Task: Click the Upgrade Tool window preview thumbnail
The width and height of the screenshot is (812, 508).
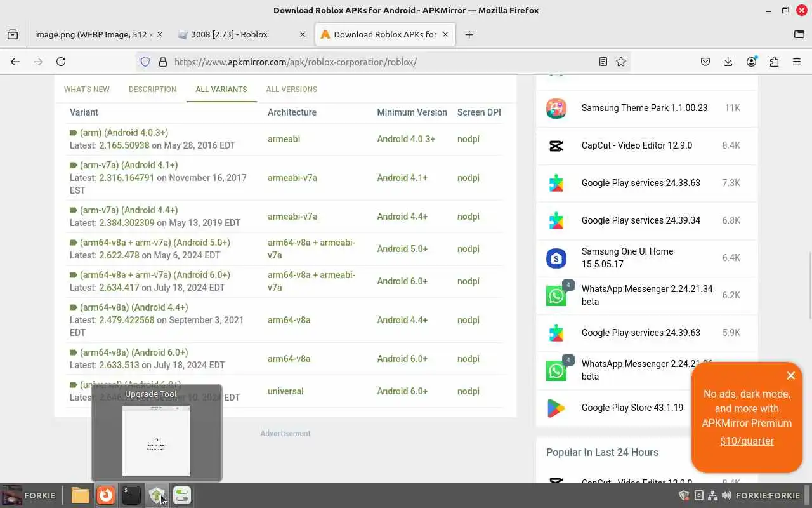Action: [156, 441]
